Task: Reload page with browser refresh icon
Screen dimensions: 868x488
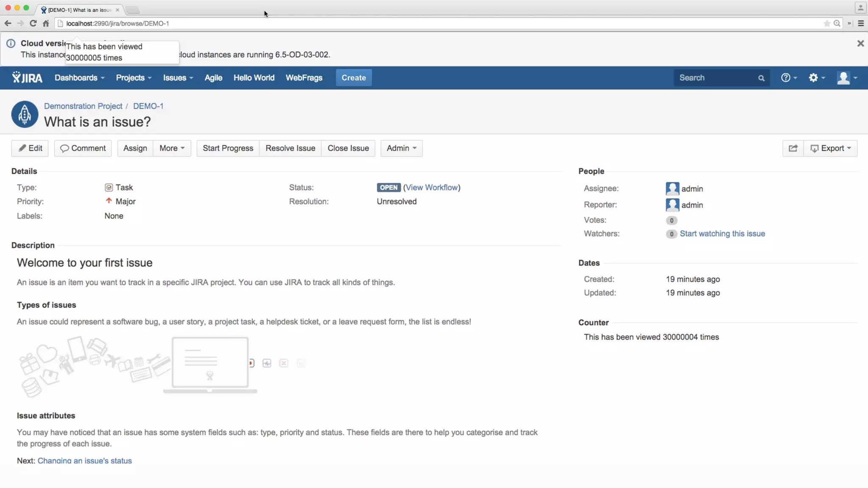Action: [x=33, y=23]
